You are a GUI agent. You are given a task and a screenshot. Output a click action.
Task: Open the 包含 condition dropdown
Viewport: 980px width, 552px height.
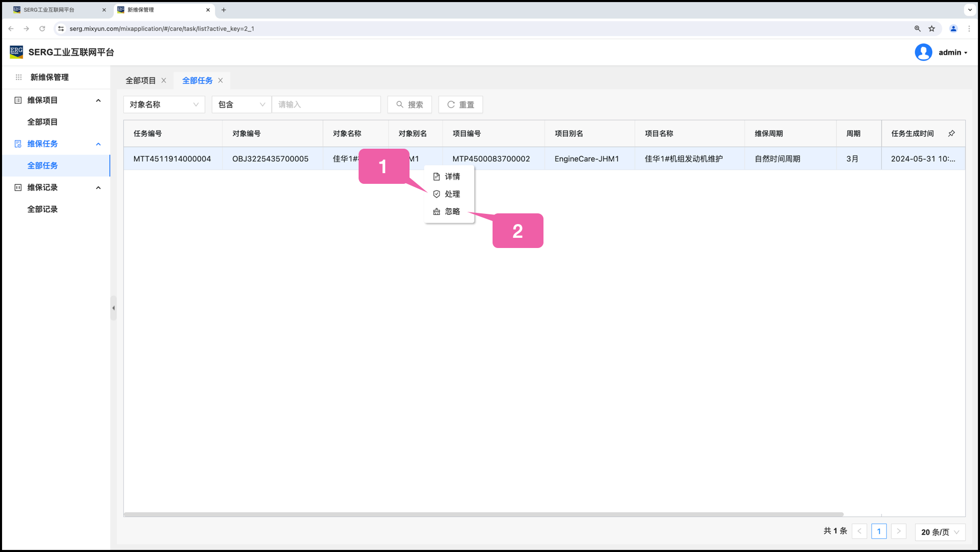point(241,104)
